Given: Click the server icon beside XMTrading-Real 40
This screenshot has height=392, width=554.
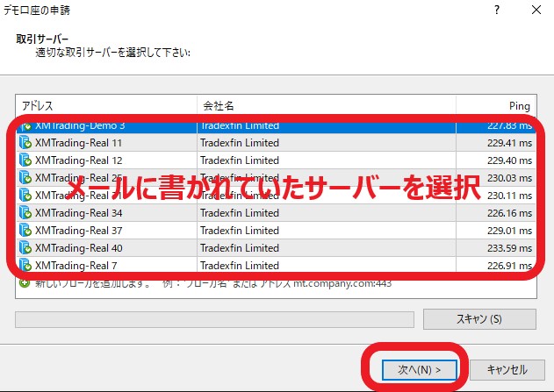Looking at the screenshot, I should tap(25, 247).
